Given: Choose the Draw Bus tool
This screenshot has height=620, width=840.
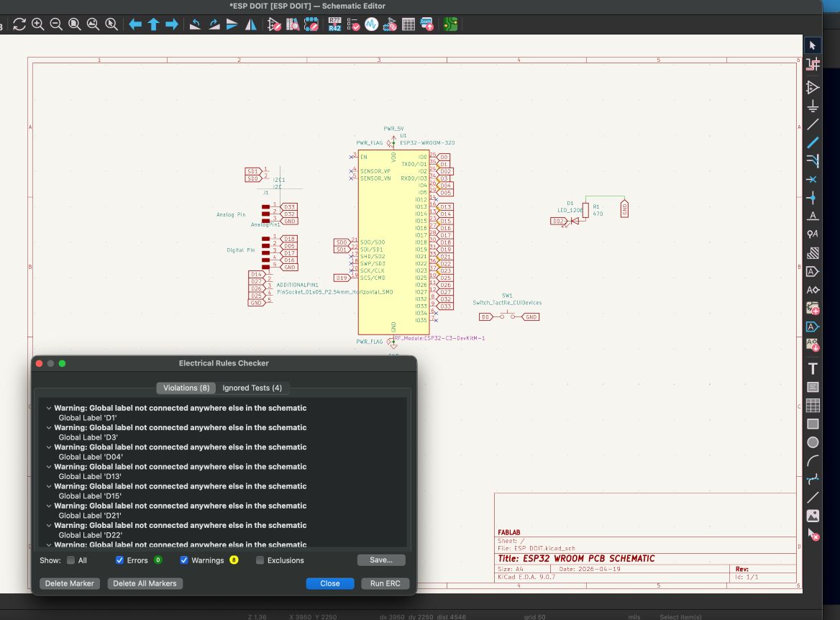Looking at the screenshot, I should click(813, 142).
